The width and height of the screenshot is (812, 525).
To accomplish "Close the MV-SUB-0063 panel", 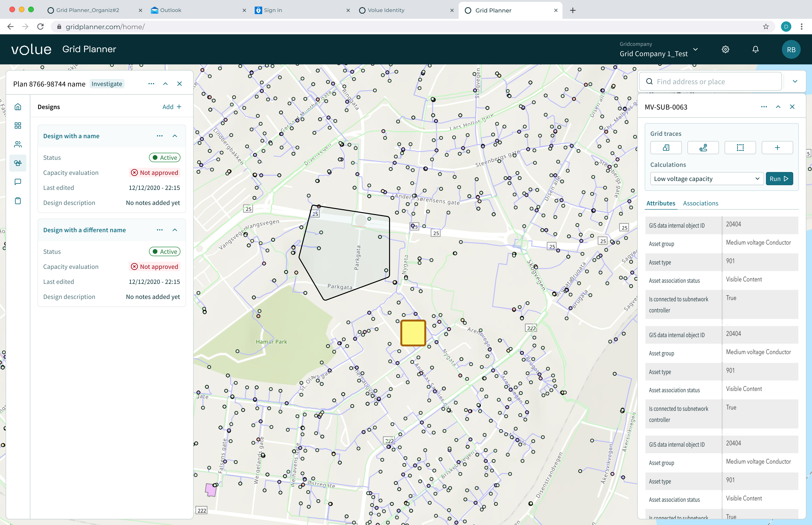I will coord(792,107).
